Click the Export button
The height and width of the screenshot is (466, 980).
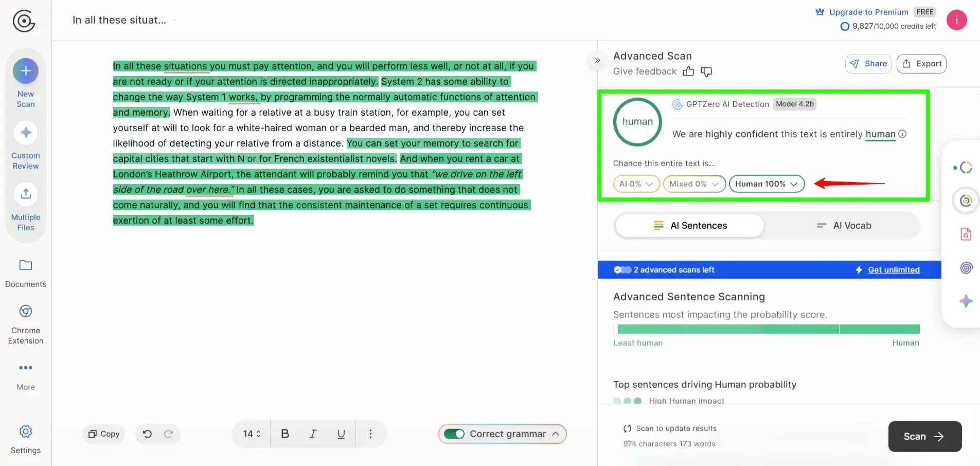click(x=921, y=64)
